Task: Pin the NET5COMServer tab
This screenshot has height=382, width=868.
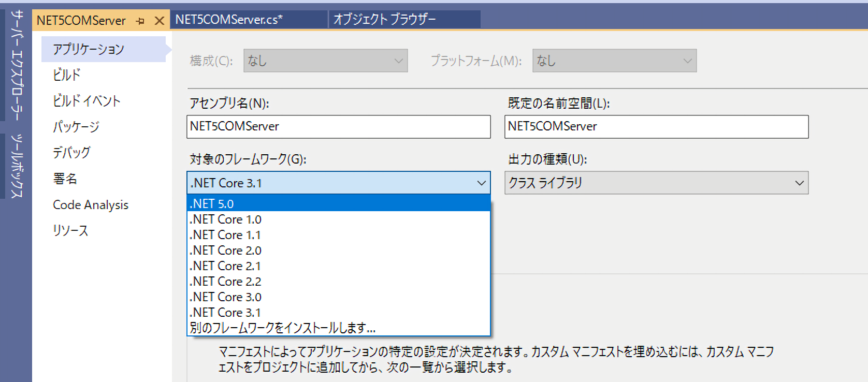Action: click(x=140, y=21)
